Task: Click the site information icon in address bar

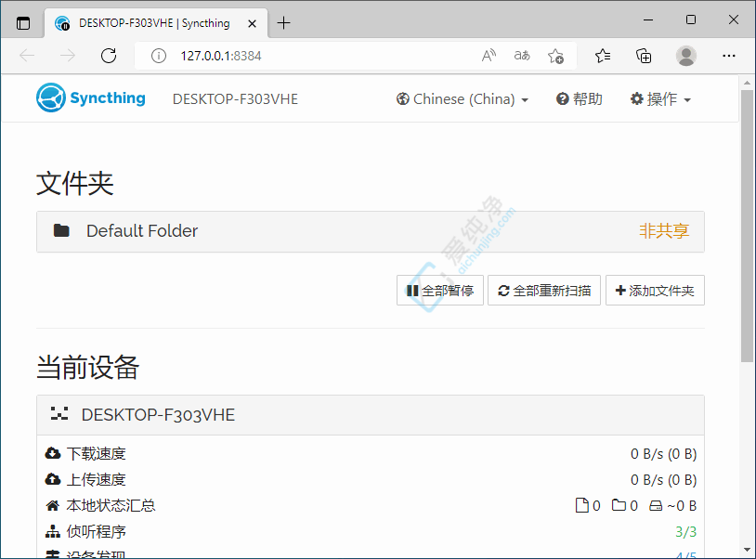Action: click(x=159, y=56)
